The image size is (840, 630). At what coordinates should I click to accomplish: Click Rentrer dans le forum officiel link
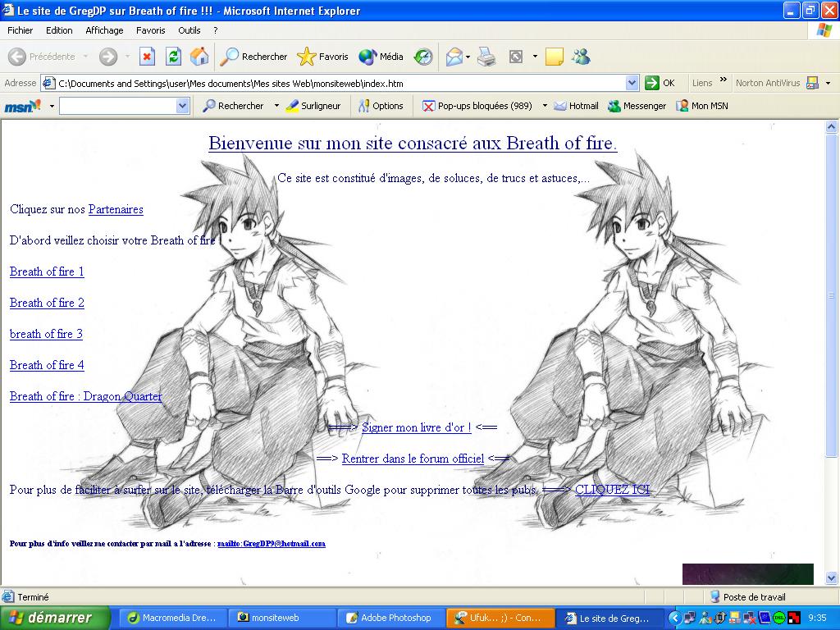[413, 459]
